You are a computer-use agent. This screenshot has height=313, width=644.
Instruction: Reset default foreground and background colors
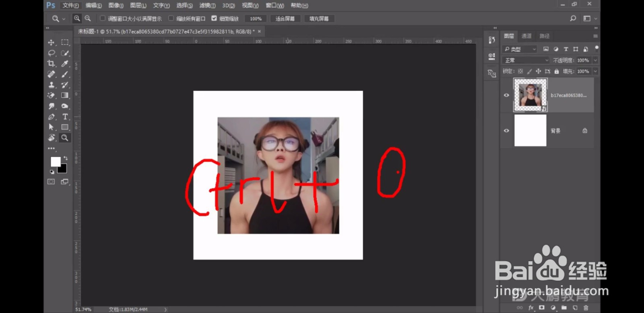tap(52, 172)
